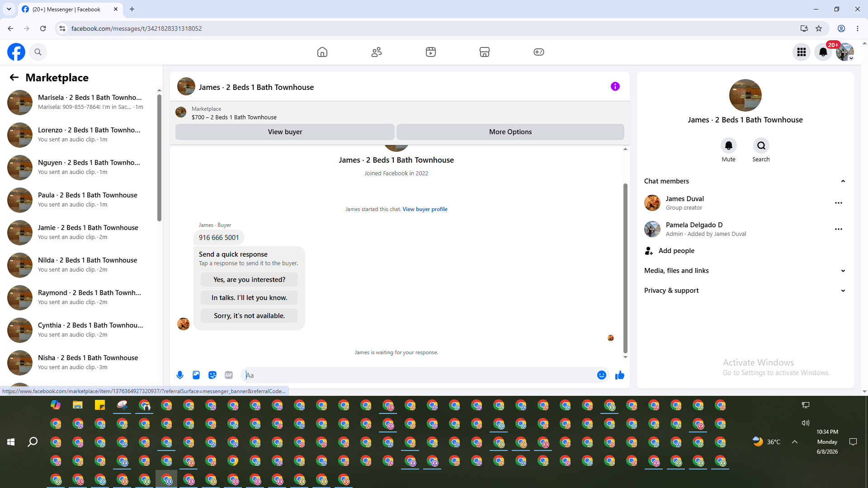Open Paula's townhouse conversation
The height and width of the screenshot is (488, 868).
[x=80, y=200]
